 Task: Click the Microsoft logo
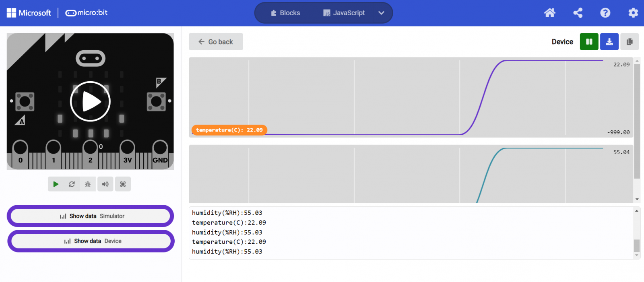click(x=29, y=13)
